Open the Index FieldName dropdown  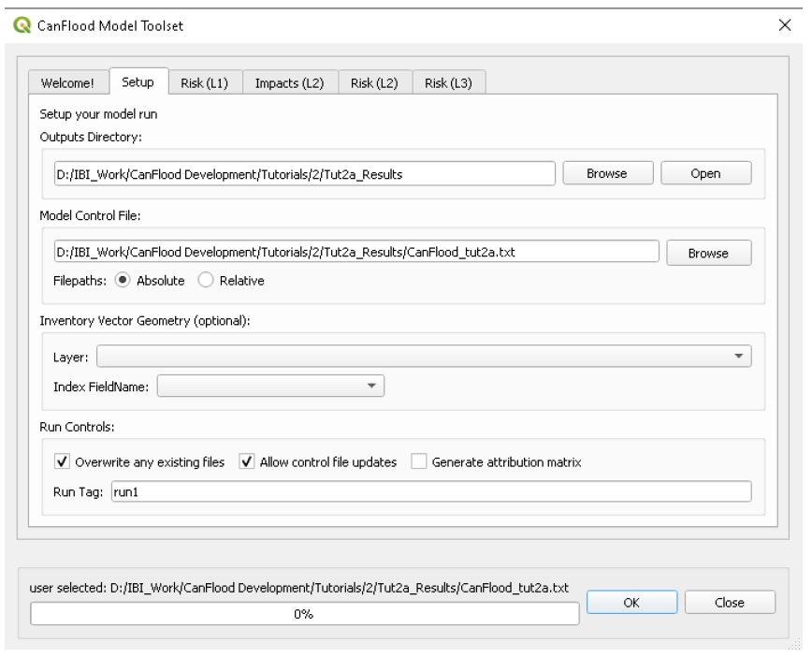pos(270,386)
